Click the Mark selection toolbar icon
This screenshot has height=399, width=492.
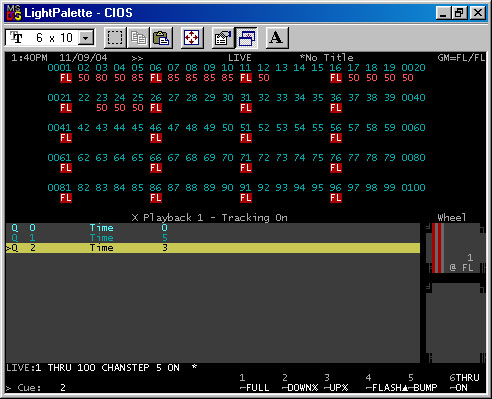pyautogui.click(x=115, y=38)
